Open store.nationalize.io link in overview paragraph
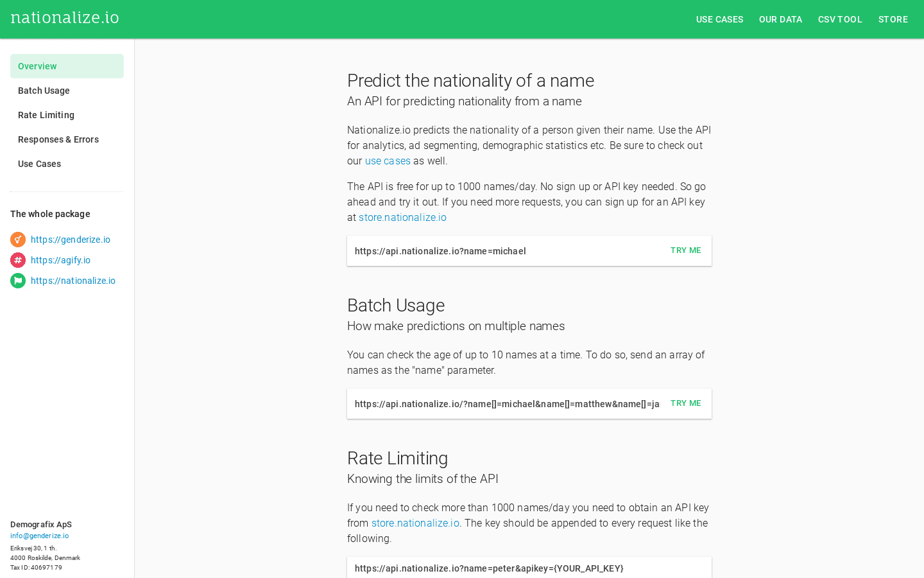 [x=402, y=218]
